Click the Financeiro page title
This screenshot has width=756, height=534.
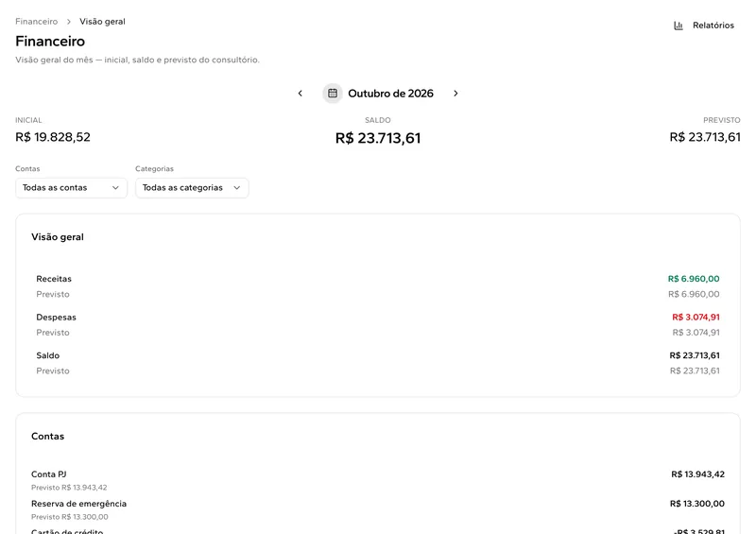point(50,42)
